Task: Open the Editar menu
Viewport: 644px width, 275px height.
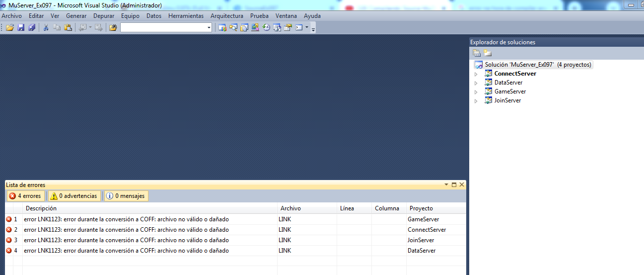Action: tap(36, 16)
